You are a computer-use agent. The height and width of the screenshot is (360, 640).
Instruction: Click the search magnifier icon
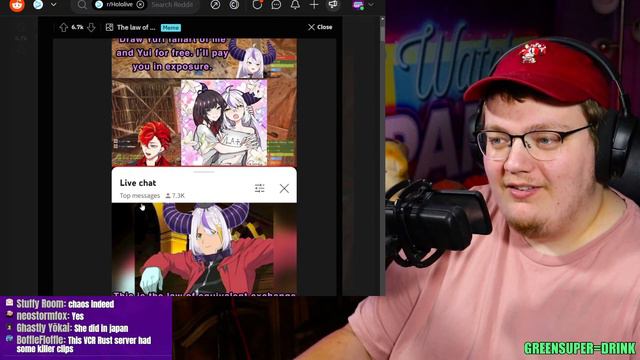click(x=82, y=5)
